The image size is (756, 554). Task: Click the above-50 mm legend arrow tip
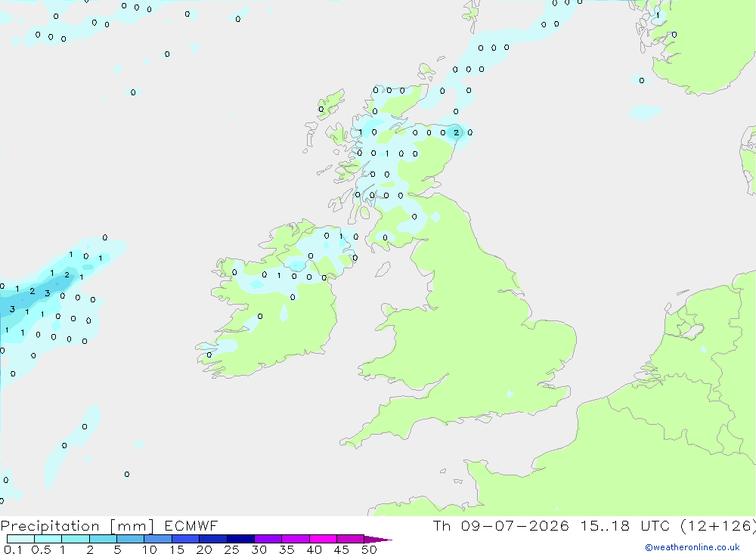tap(378, 539)
